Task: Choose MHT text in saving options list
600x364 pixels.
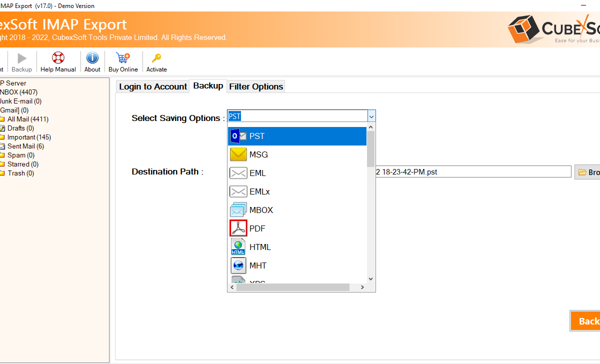Action: [258, 265]
